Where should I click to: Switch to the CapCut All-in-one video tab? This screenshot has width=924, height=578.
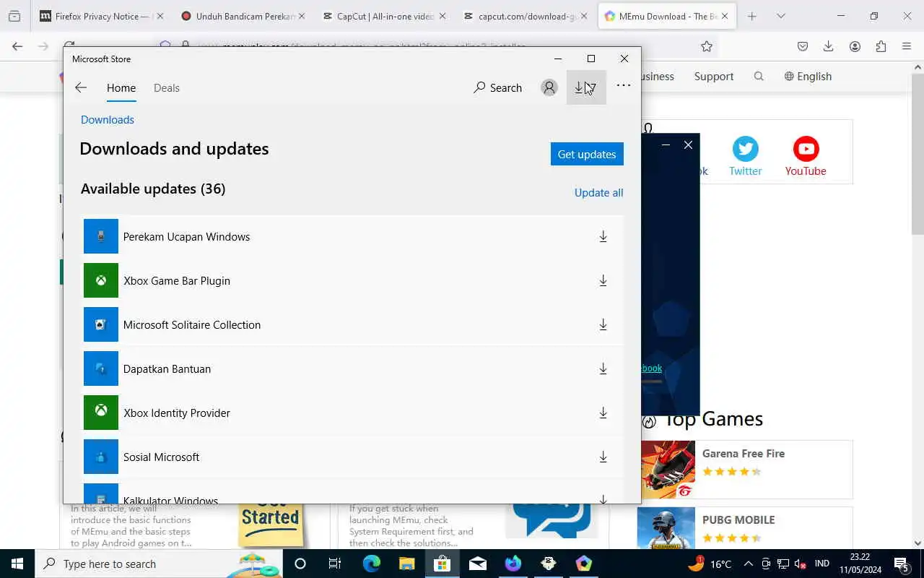[384, 16]
